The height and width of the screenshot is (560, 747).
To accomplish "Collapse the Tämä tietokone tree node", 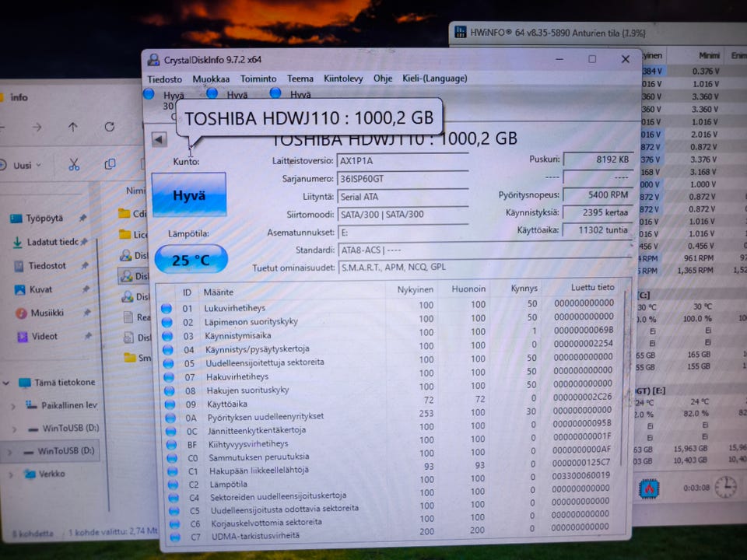I will (x=7, y=383).
